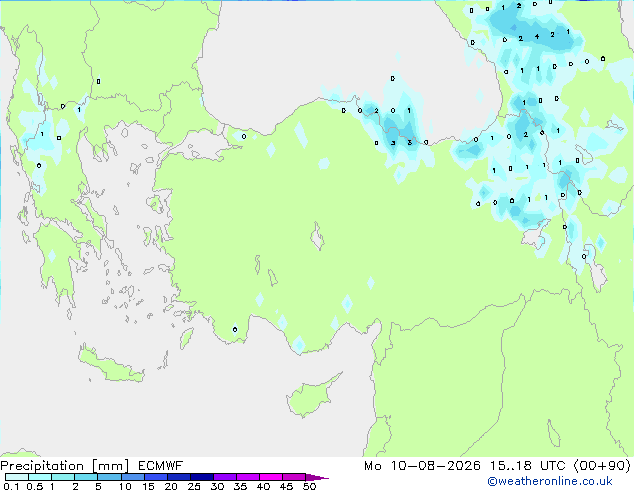Click the 25–30 mm dark navy legend box
Screen dimensions: 634x490
[201, 477]
